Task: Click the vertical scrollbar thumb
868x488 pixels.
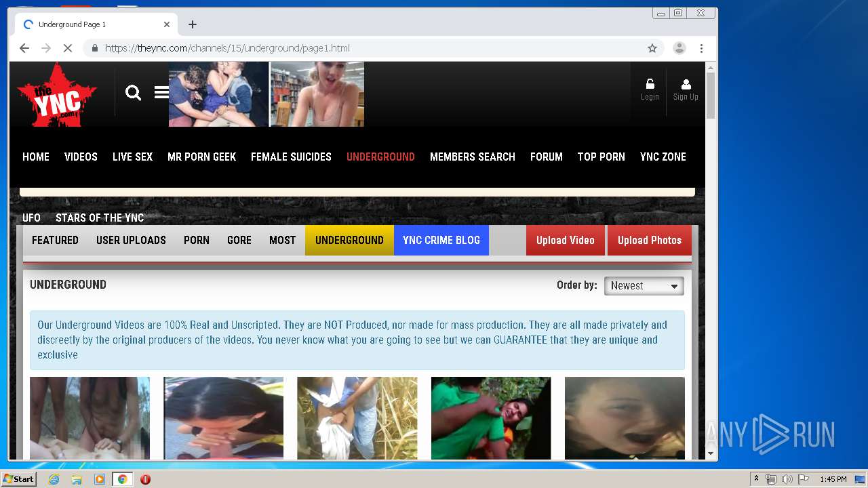Action: tap(711, 96)
